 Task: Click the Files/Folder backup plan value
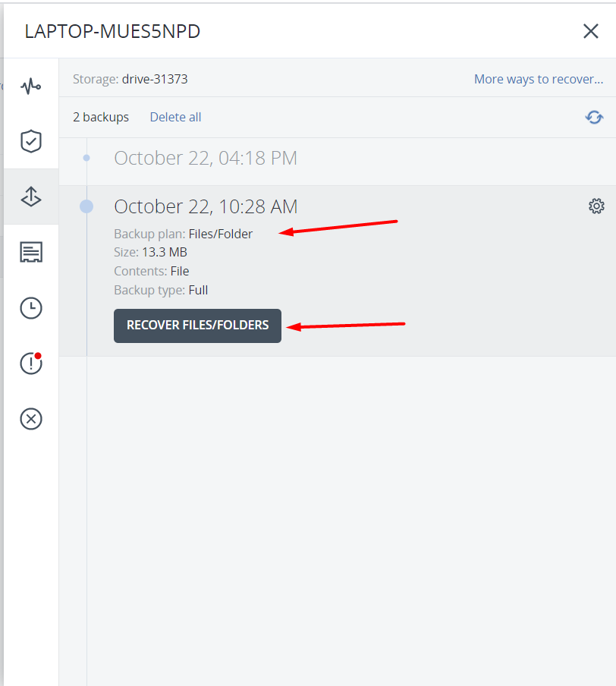221,234
